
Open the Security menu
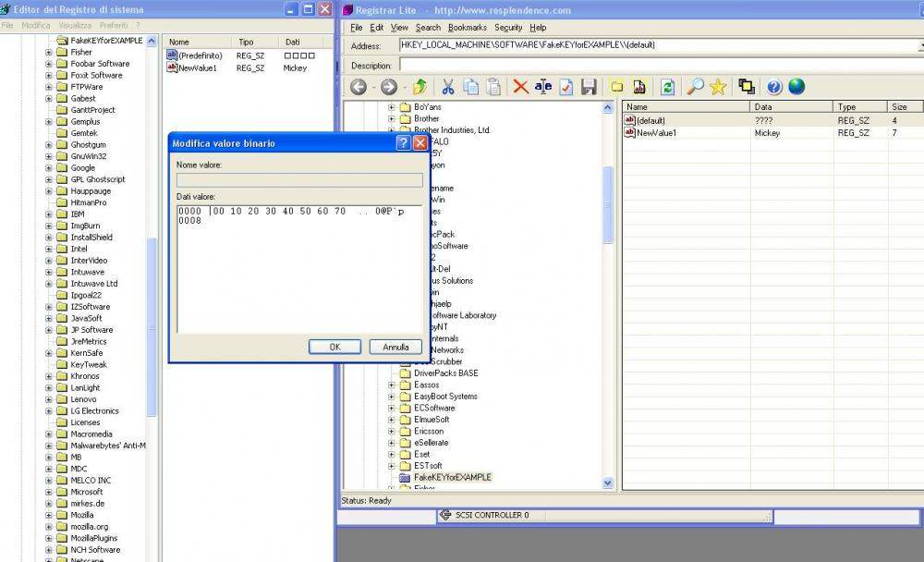click(x=507, y=28)
